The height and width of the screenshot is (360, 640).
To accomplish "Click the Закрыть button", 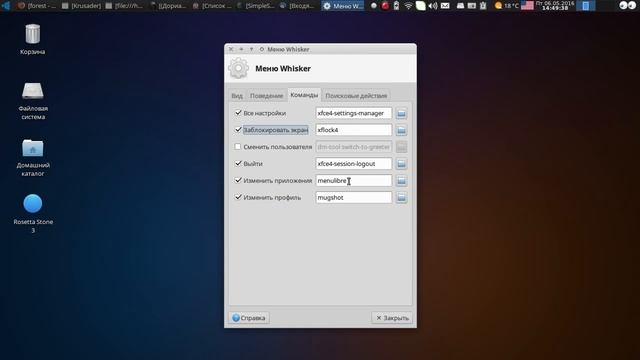I will (x=392, y=318).
